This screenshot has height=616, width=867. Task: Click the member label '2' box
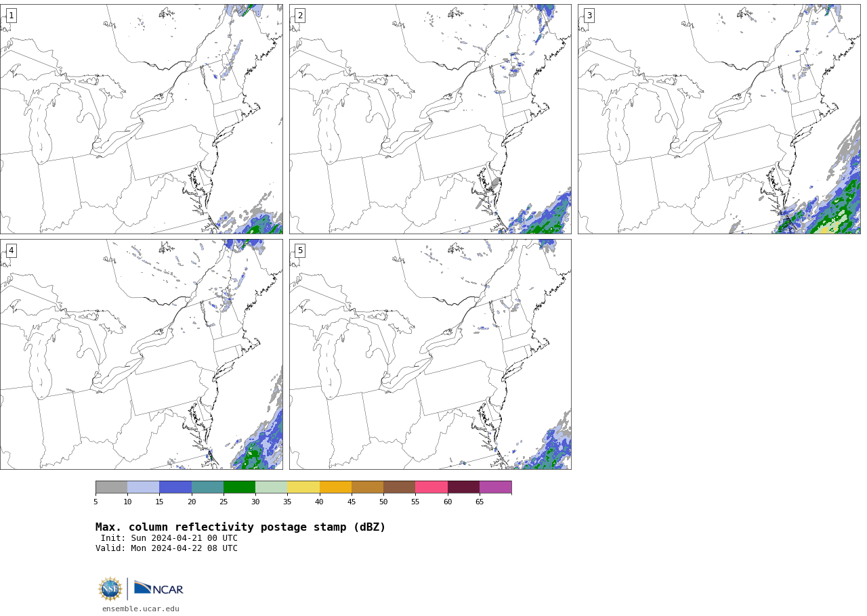300,16
